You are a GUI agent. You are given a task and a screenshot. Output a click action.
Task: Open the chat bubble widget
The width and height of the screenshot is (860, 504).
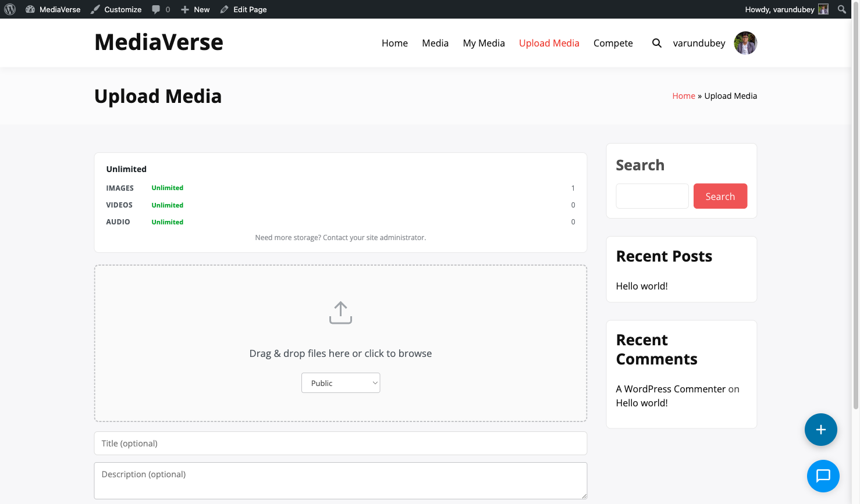[x=823, y=476]
